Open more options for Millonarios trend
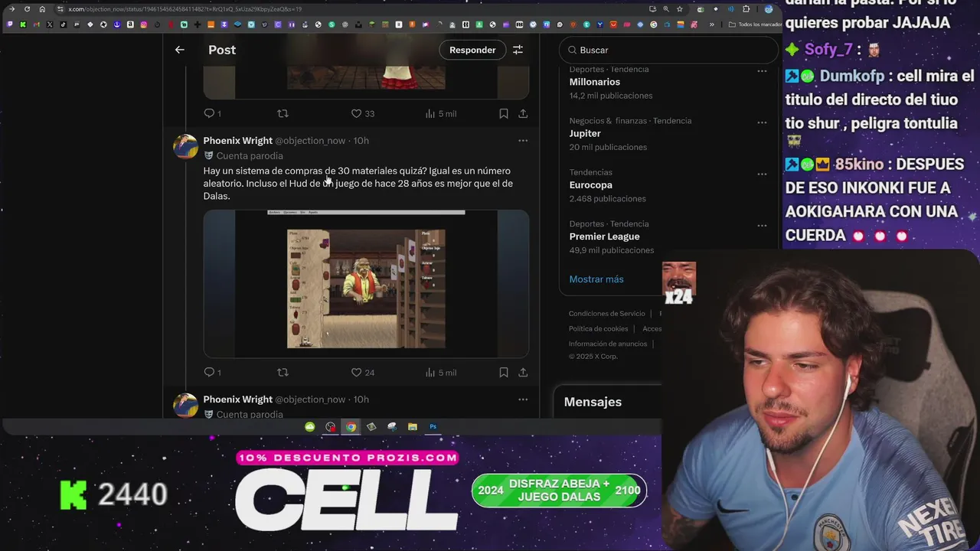 (x=762, y=71)
